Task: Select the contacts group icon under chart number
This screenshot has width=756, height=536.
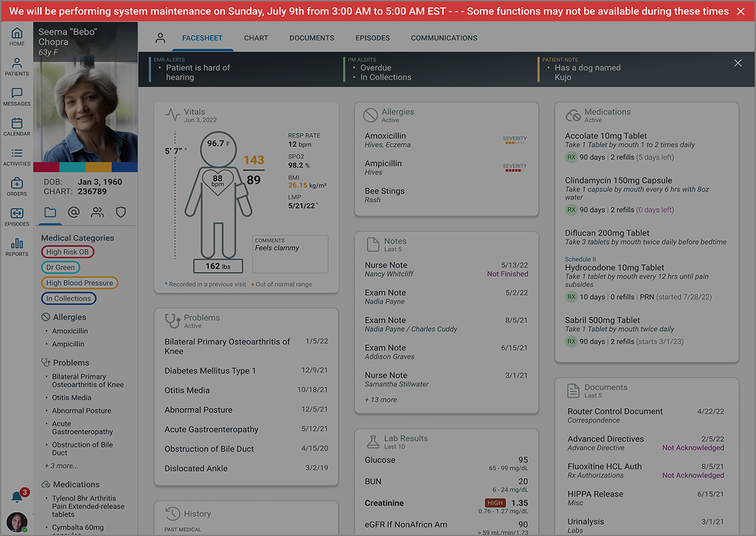Action: 97,213
